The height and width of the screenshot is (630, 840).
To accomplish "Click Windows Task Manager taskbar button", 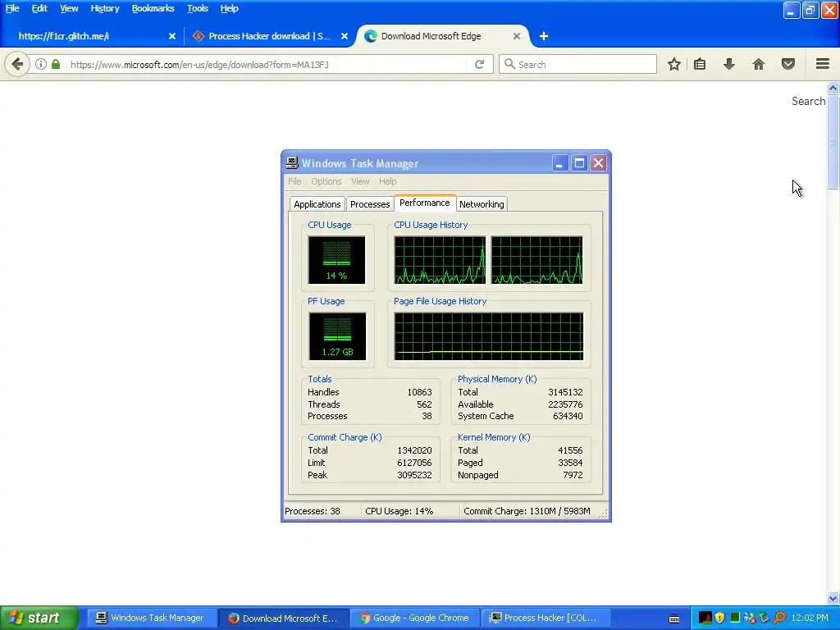I will click(x=151, y=619).
